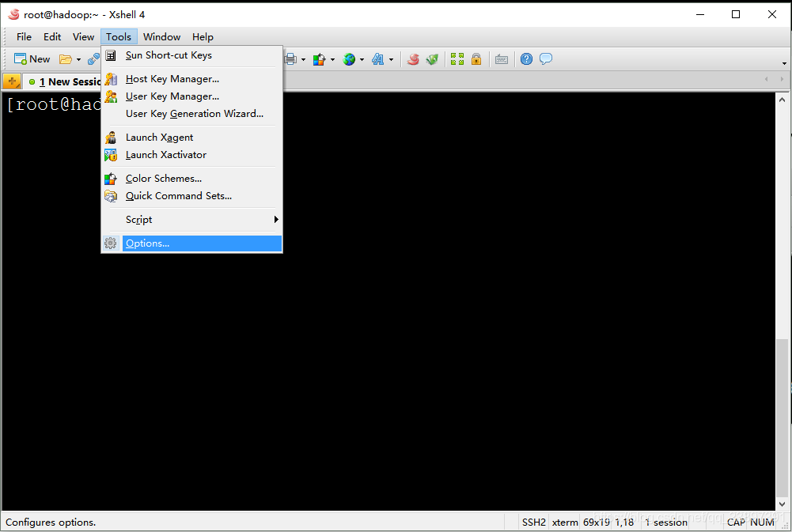Viewport: 792px width, 532px height.
Task: Expand the Script submenu
Action: [192, 220]
